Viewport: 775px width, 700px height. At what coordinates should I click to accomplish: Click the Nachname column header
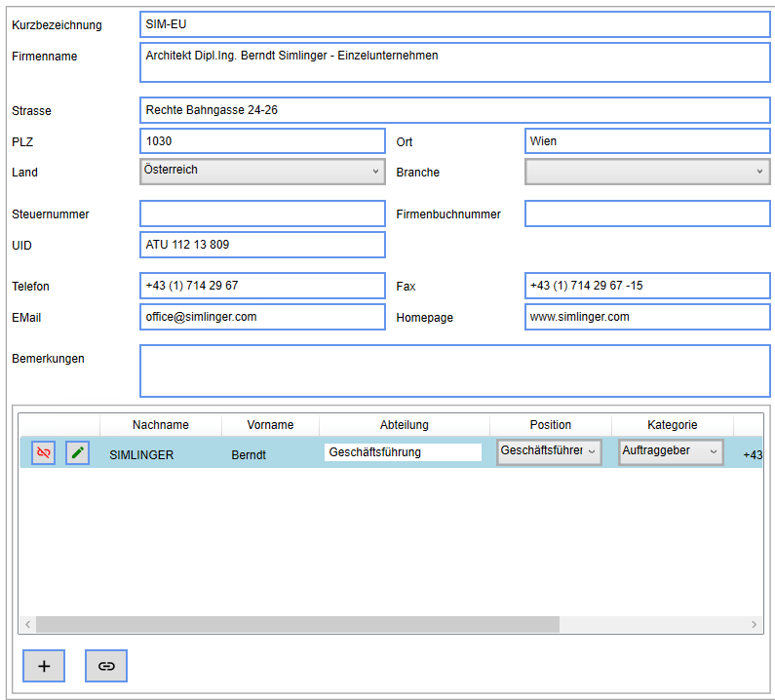[161, 425]
